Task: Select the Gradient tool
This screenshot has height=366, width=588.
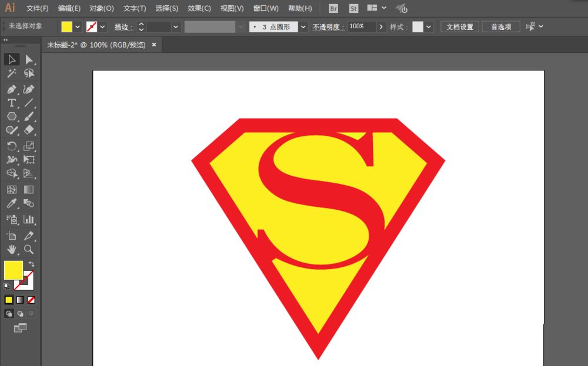Action: (29, 190)
